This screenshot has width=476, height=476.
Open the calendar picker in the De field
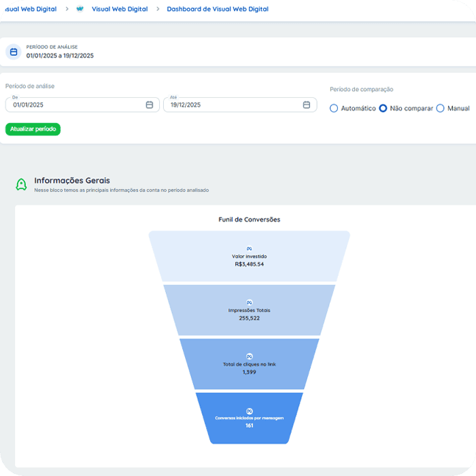tap(149, 105)
